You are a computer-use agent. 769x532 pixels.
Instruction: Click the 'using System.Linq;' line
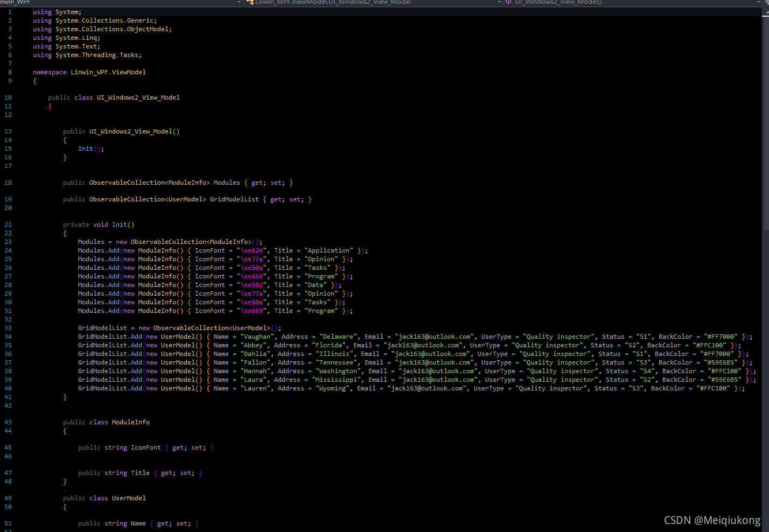pos(66,38)
